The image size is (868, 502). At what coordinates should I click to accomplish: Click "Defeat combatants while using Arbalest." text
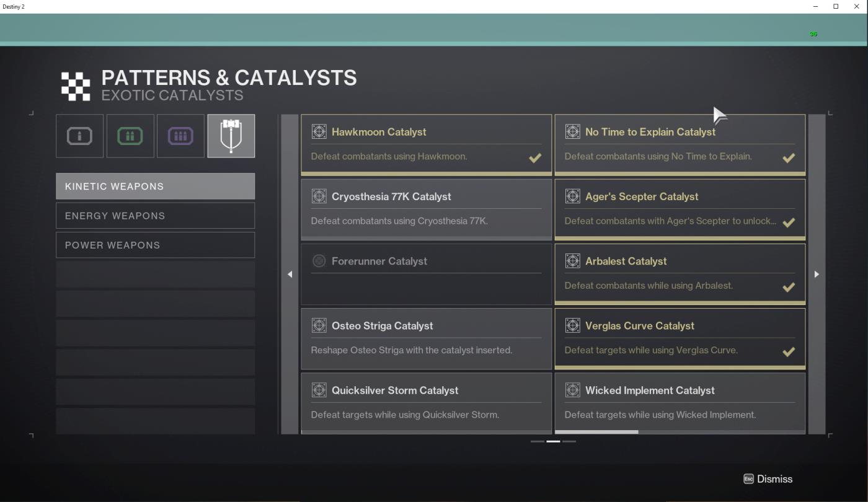tap(649, 286)
